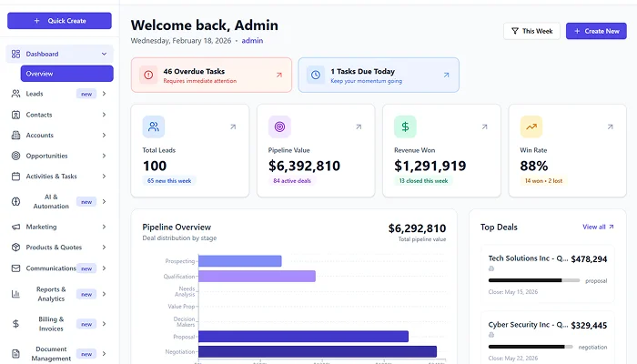The image size is (637, 364).
Task: Expand the Leads sidebar menu
Action: pyautogui.click(x=104, y=94)
